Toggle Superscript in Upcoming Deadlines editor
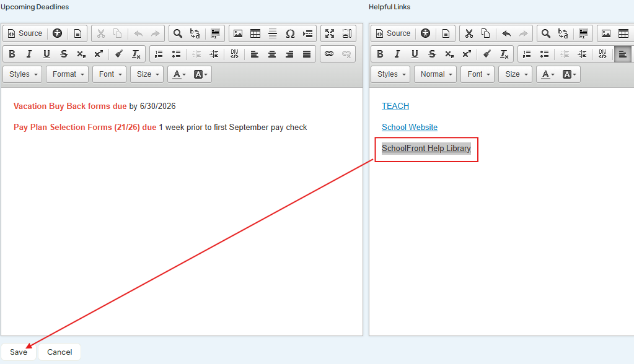Image resolution: width=634 pixels, height=364 pixels. click(x=99, y=54)
